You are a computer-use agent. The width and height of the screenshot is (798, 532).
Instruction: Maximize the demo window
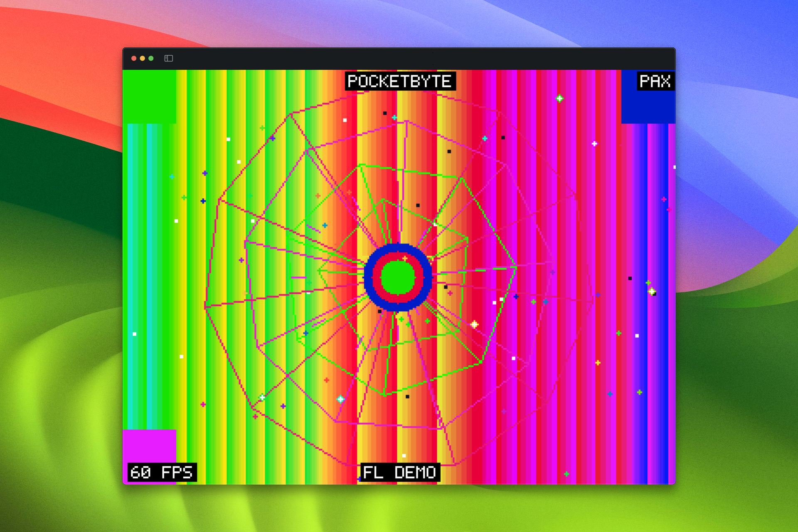pyautogui.click(x=151, y=58)
